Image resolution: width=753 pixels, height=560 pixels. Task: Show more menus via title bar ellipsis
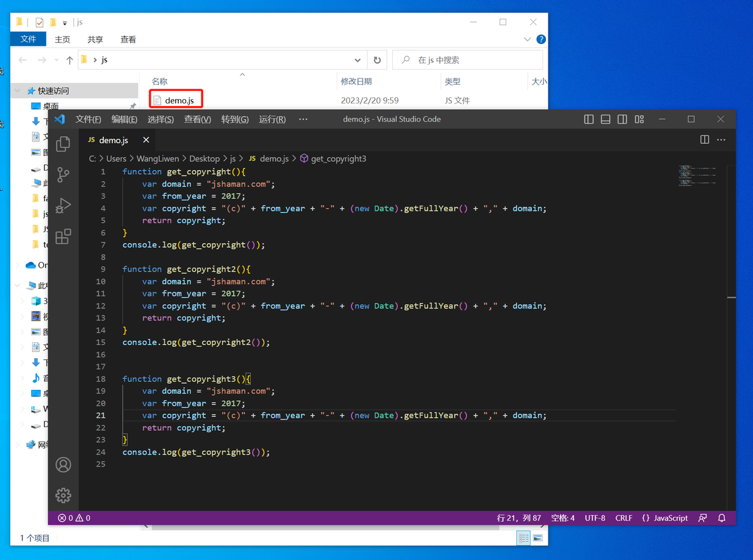tap(303, 119)
